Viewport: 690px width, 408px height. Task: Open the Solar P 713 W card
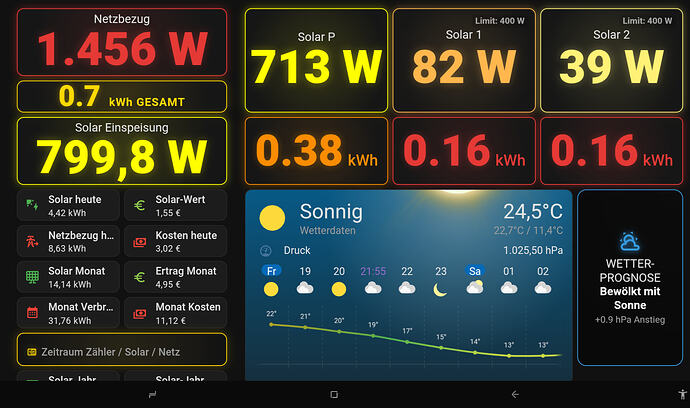pyautogui.click(x=316, y=60)
